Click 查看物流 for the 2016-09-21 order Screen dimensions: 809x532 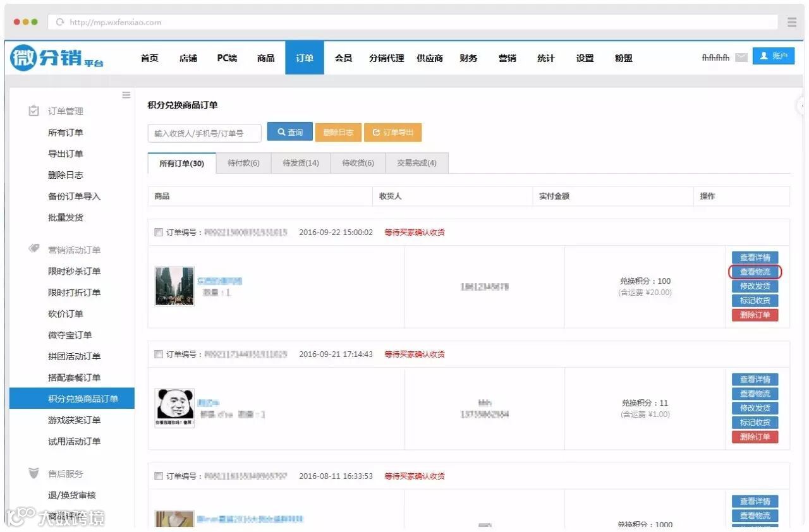(755, 394)
